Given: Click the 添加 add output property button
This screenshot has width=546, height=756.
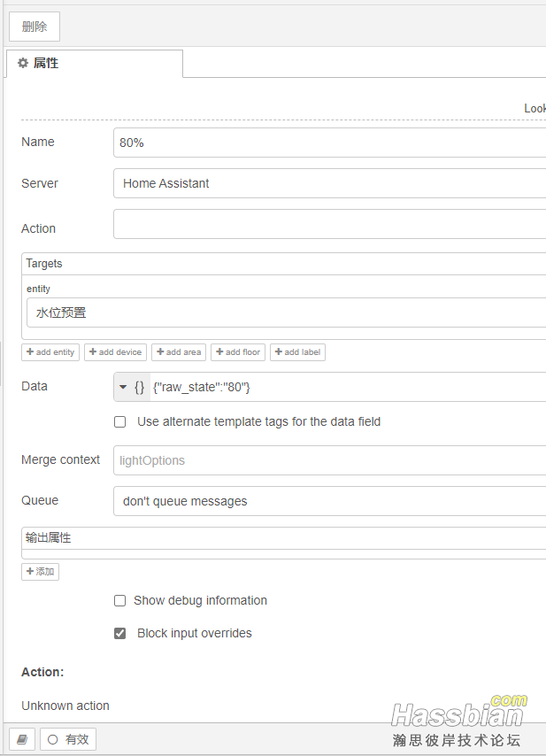Looking at the screenshot, I should coord(40,572).
